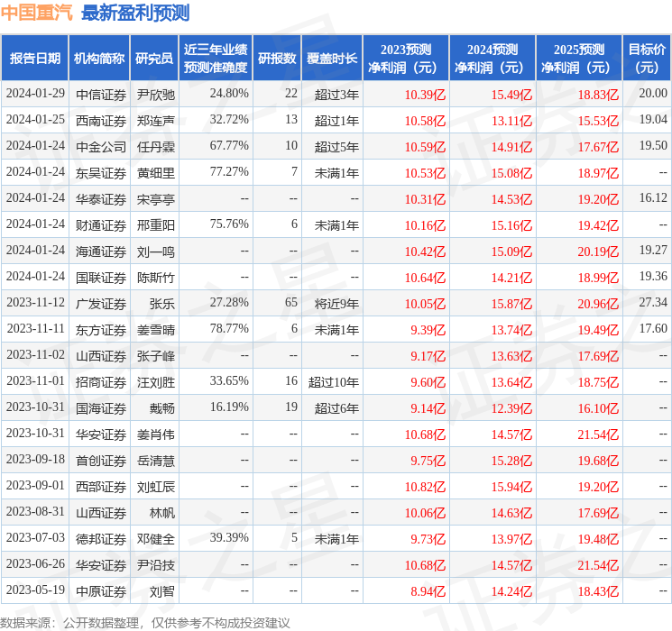This screenshot has width=672, height=631.
Task: Click analyst name 黄细里
Action: tap(155, 173)
